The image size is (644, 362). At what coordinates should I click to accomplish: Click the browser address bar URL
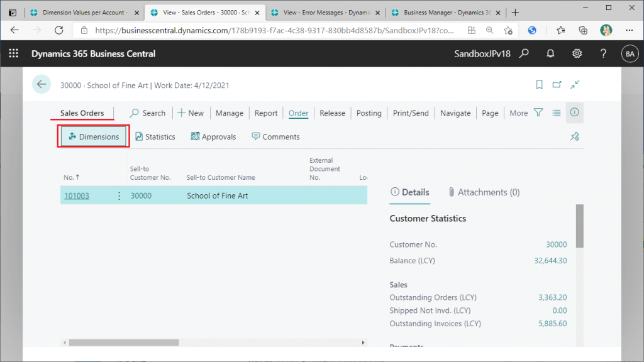[x=274, y=30]
